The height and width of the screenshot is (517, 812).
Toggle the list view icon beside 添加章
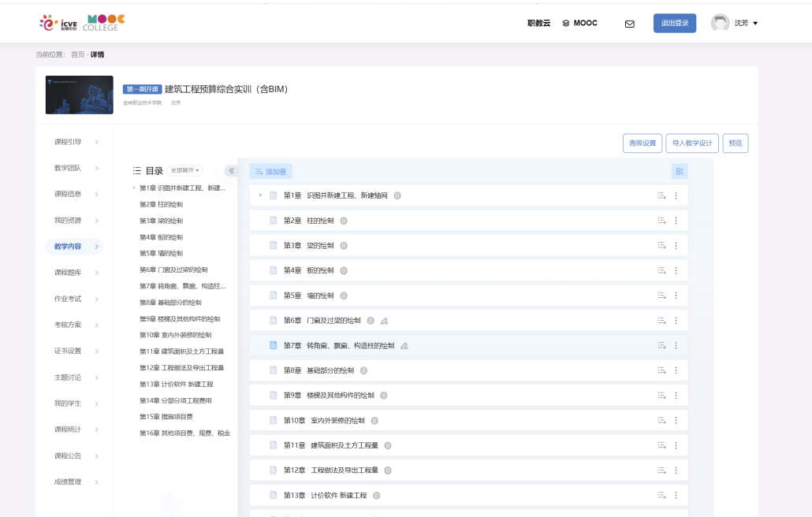pyautogui.click(x=680, y=171)
